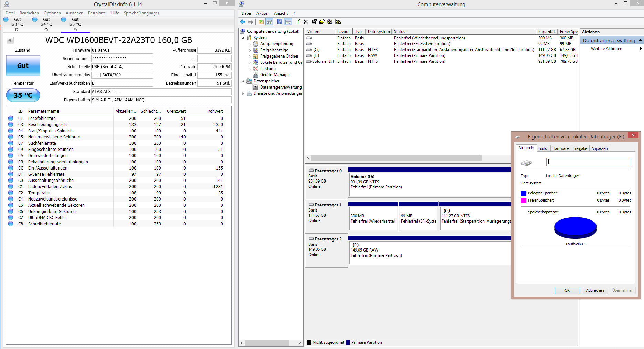
Task: Switch to the Tools tab in Eigenschaften
Action: point(542,148)
